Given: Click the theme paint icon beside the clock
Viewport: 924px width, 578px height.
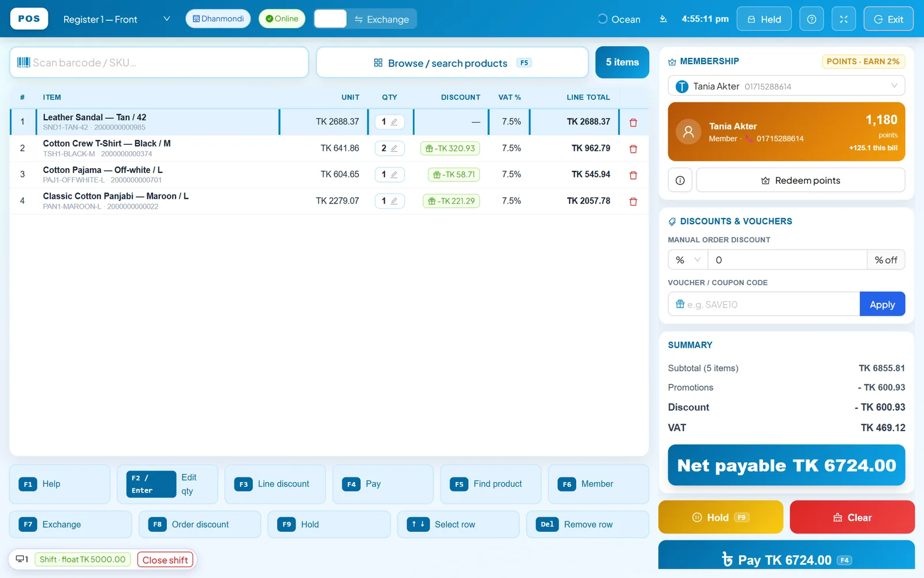Looking at the screenshot, I should coord(664,19).
